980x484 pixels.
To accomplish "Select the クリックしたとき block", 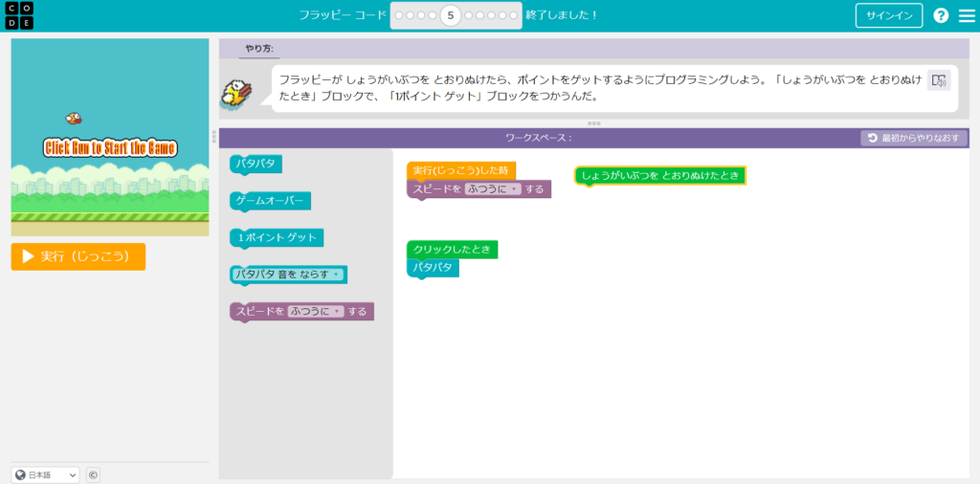I will 452,250.
